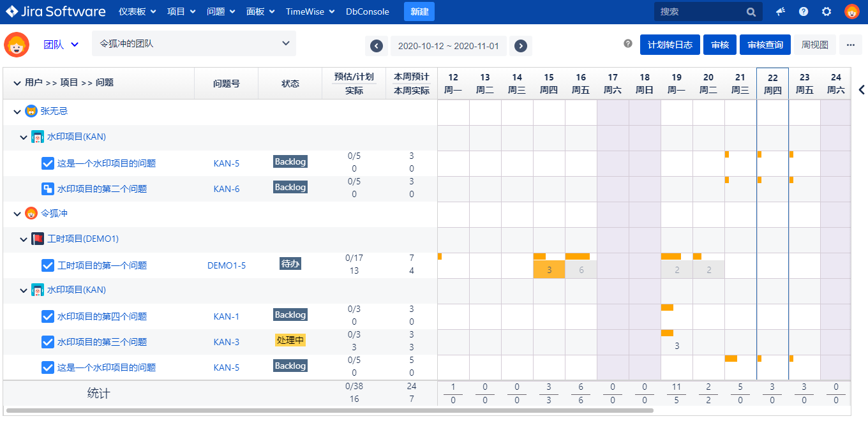868x430 pixels.
Task: Collapse the right side panel arrow
Action: [x=861, y=90]
